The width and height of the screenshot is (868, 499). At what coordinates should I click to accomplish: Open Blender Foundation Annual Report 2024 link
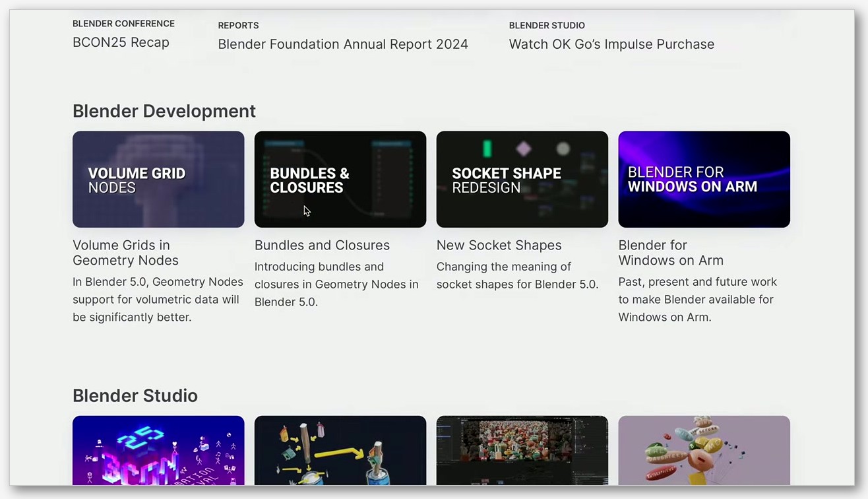pos(343,44)
